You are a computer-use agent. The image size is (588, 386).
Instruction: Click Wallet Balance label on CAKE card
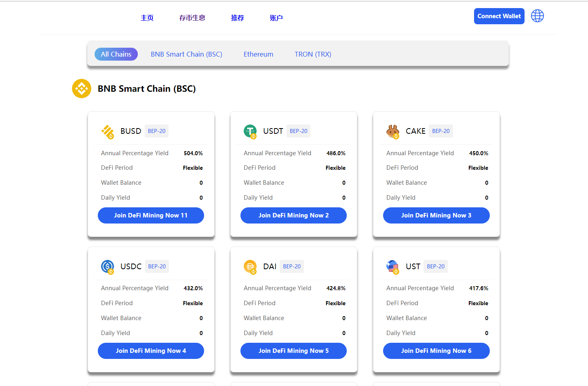click(407, 183)
